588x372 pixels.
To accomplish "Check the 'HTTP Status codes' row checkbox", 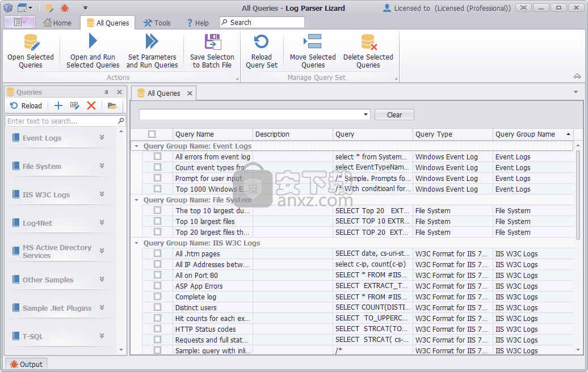I will point(158,329).
